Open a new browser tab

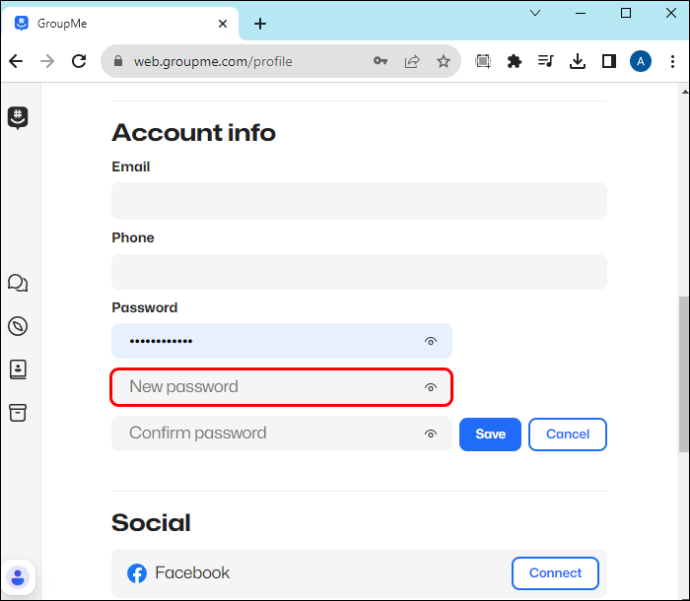pos(260,24)
